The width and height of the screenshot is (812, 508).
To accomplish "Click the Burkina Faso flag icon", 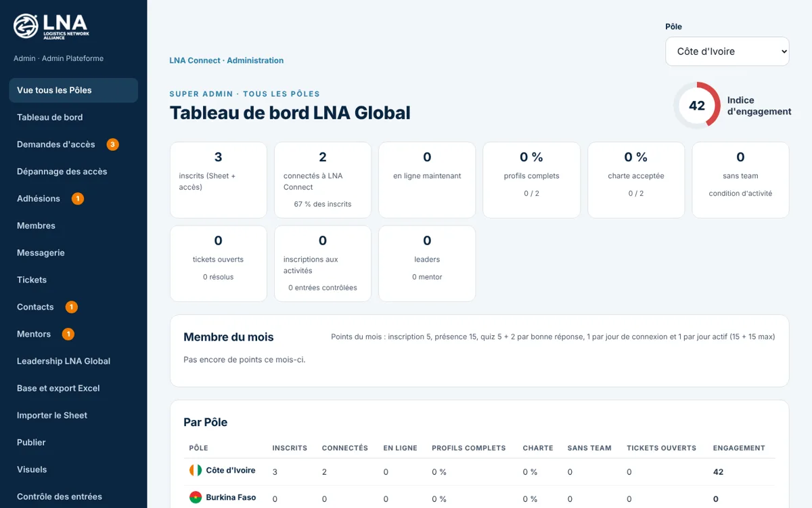I will 196,497.
